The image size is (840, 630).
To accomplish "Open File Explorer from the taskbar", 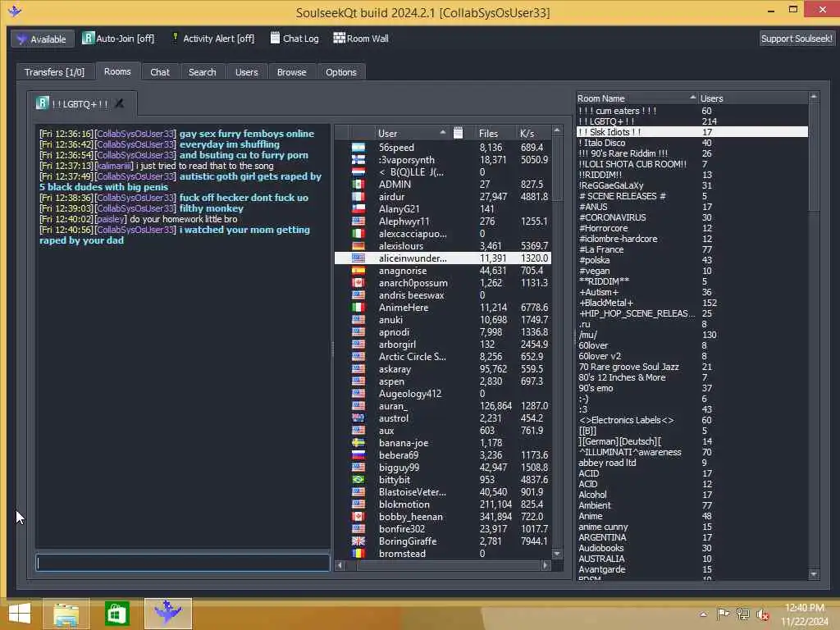I will click(x=66, y=614).
